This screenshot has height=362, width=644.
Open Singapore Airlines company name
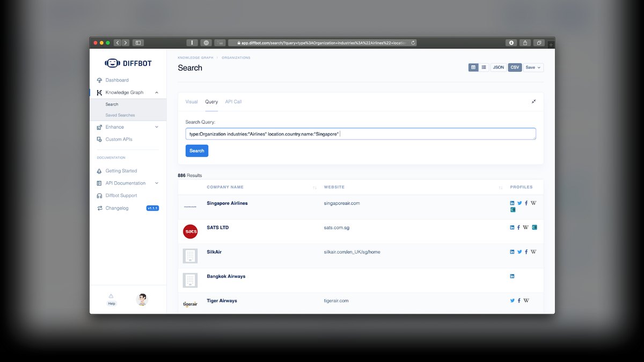tap(227, 203)
